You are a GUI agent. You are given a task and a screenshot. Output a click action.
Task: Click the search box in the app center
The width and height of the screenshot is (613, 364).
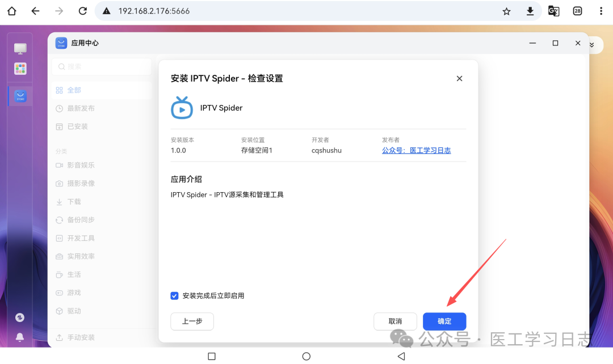tap(101, 66)
